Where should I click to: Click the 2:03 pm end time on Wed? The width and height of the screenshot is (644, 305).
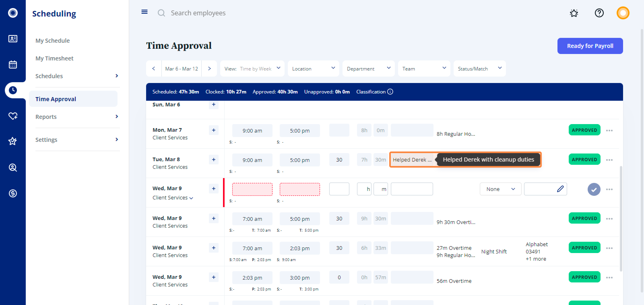[x=300, y=248]
